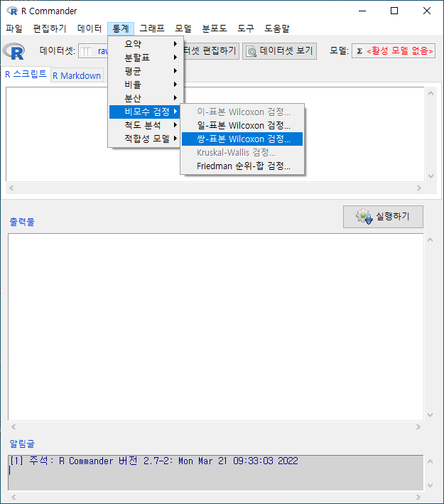Screen dimensions: 444x504
Task: Click script pane scroll right arrow
Action: point(419,188)
